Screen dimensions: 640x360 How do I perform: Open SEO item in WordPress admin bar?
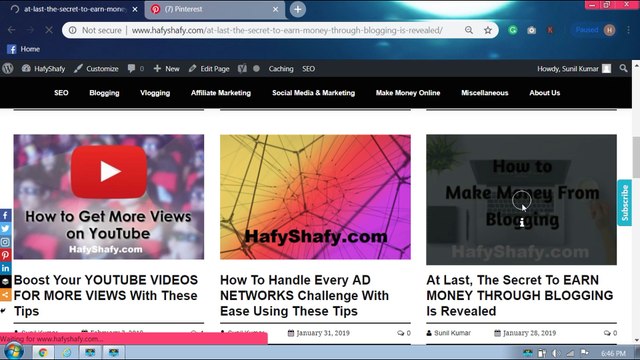pos(309,69)
